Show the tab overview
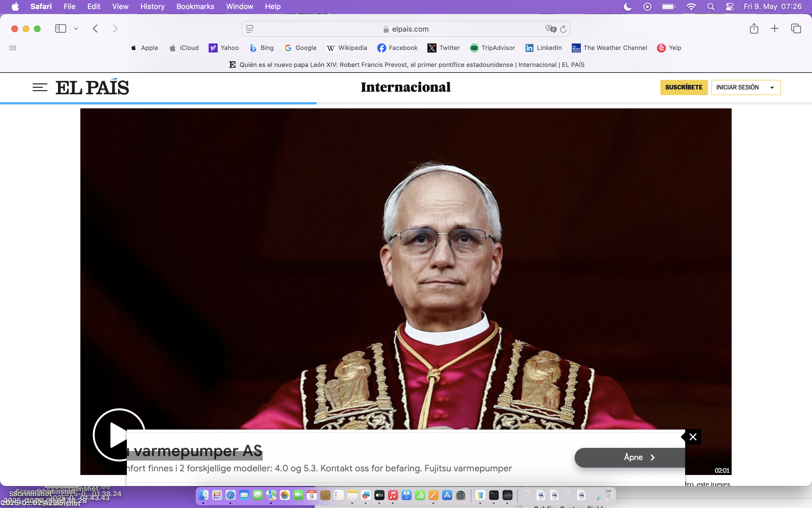812x508 pixels. (796, 29)
